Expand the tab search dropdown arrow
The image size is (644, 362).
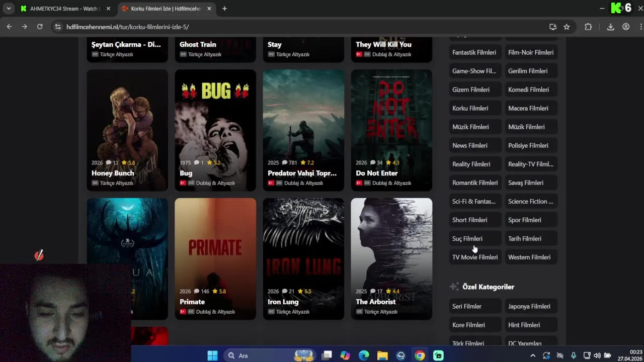[9, 9]
